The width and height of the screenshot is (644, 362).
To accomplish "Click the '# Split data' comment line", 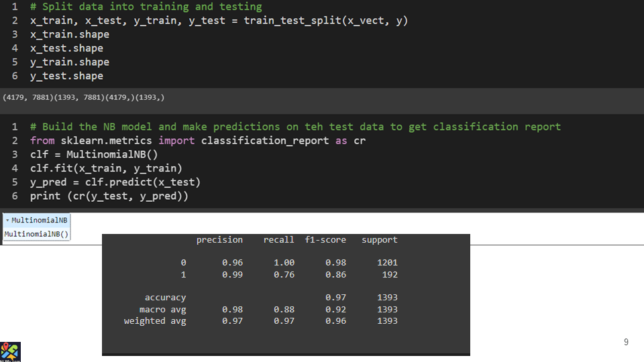I will (x=146, y=7).
